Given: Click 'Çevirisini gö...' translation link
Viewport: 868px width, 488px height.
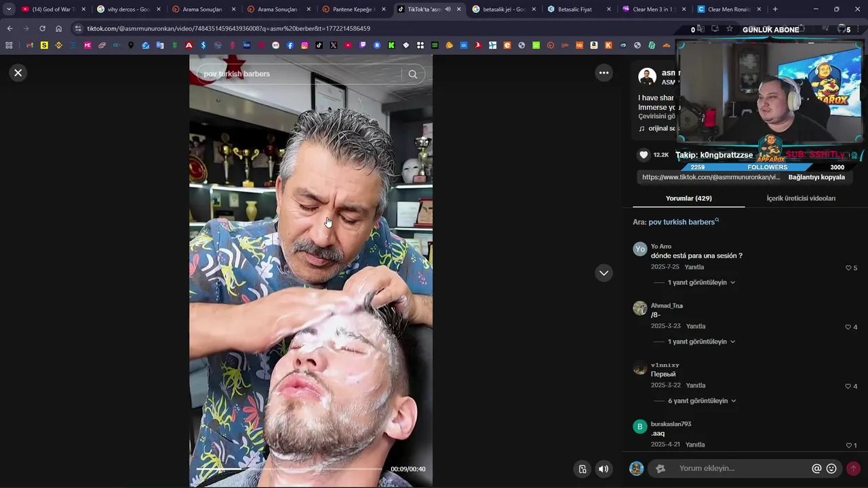Looking at the screenshot, I should (656, 117).
